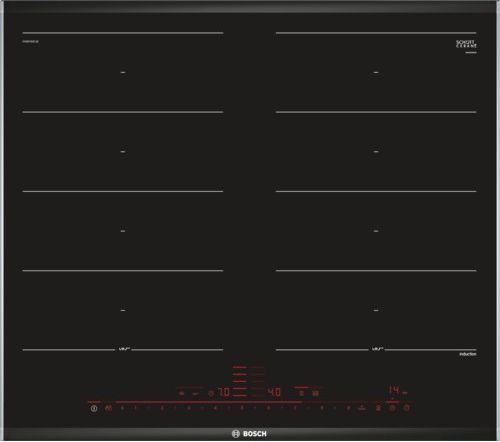
Task: Tap the timer clock icon under 14
Action: click(393, 408)
